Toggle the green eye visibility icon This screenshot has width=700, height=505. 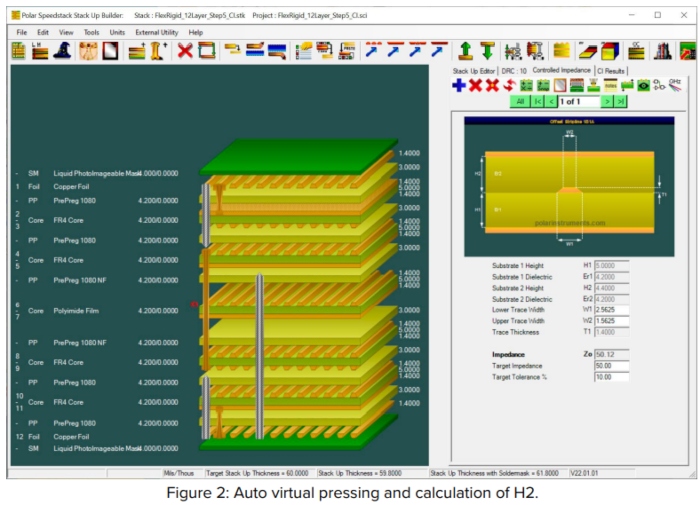(x=643, y=85)
